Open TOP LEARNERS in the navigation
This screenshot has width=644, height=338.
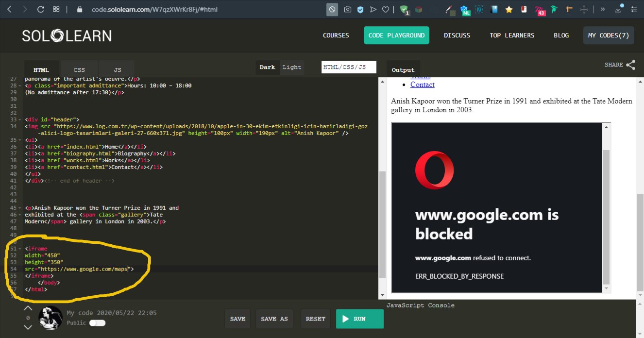pos(512,35)
